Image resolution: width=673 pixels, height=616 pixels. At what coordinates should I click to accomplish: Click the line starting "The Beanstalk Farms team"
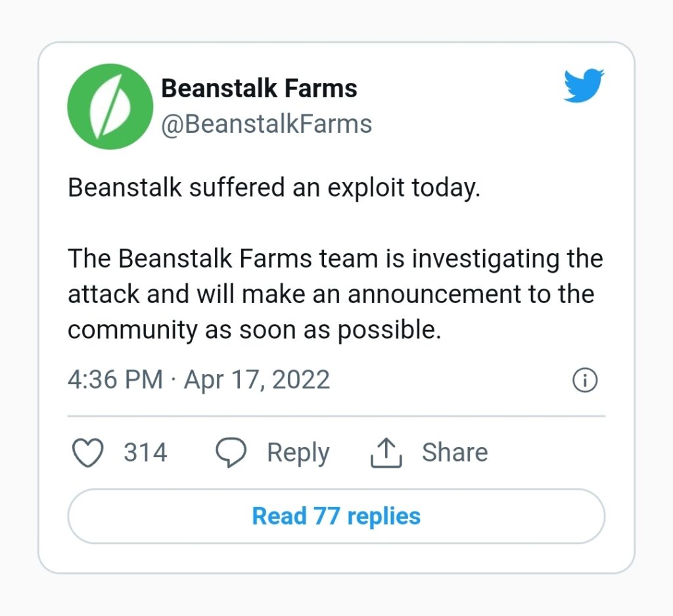click(335, 259)
